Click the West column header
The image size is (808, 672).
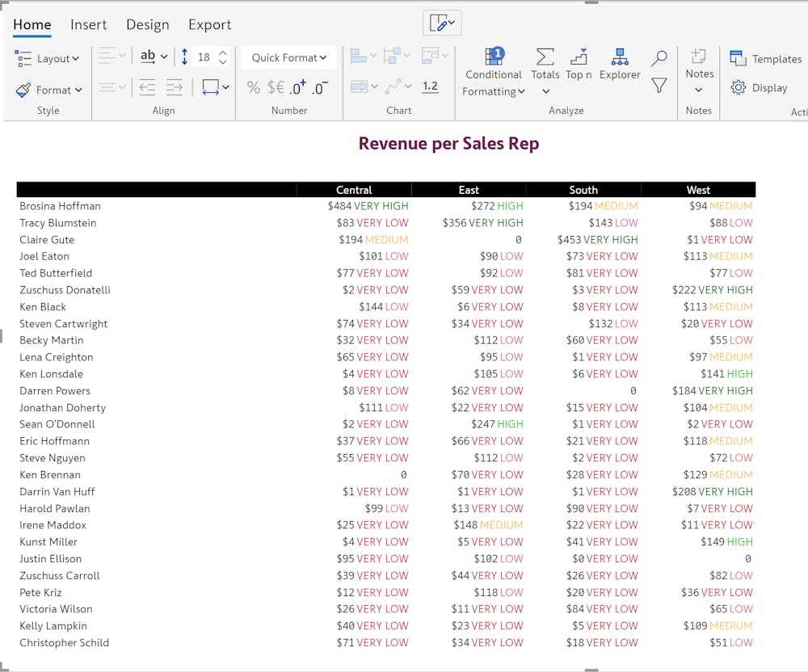[x=698, y=190]
